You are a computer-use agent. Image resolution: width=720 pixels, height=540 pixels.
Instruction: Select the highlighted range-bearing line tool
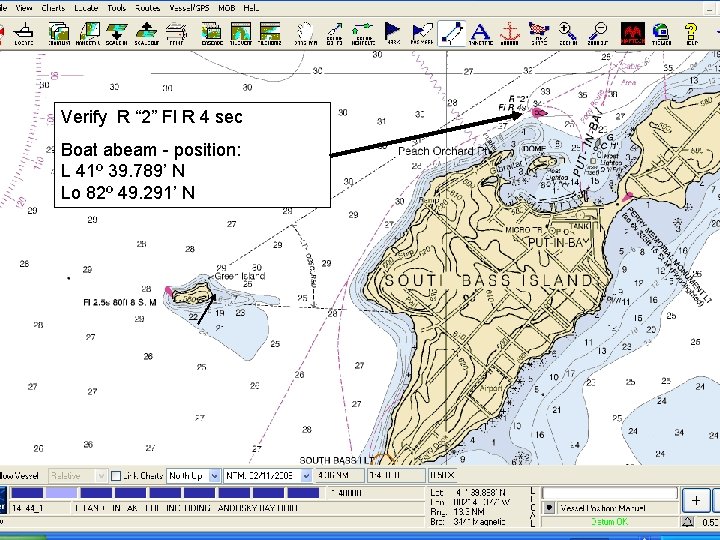click(451, 34)
